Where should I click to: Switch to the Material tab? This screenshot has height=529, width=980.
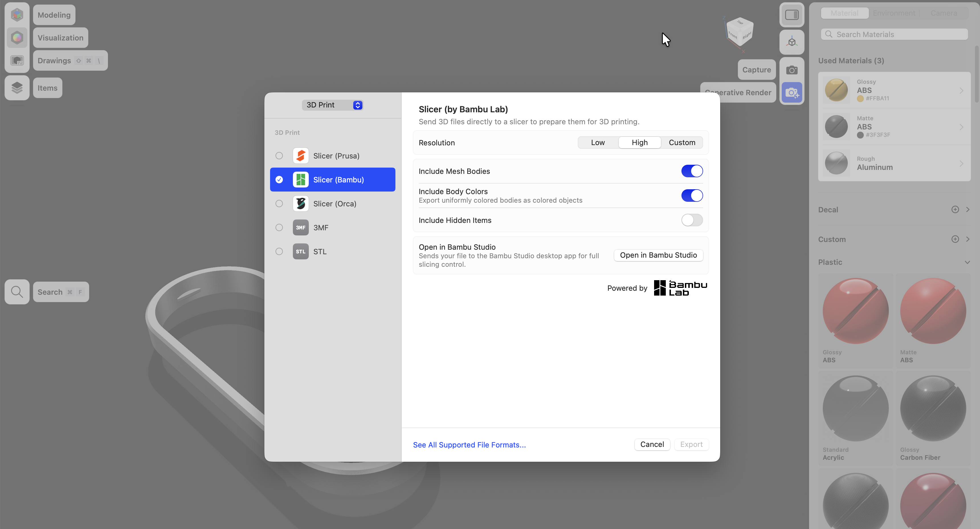click(x=845, y=13)
